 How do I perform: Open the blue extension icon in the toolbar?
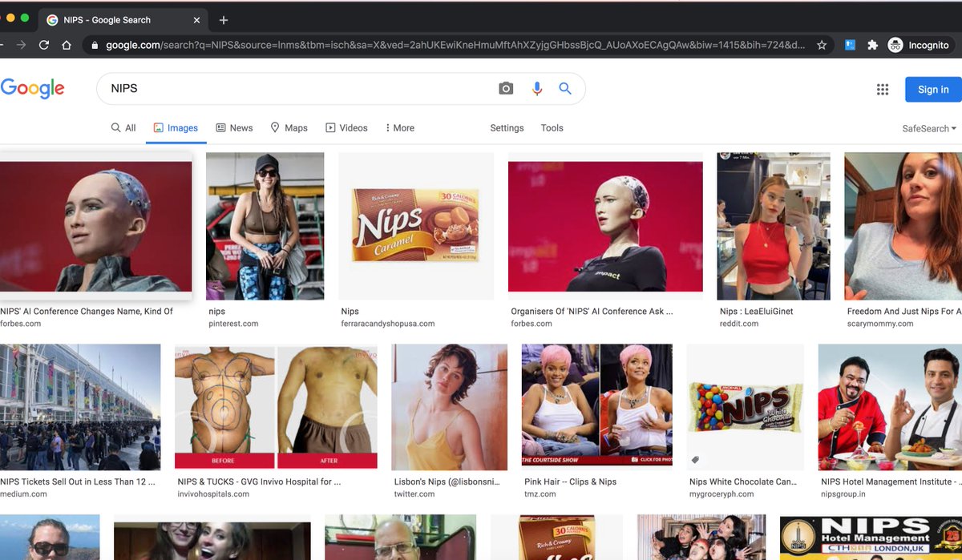pyautogui.click(x=850, y=46)
